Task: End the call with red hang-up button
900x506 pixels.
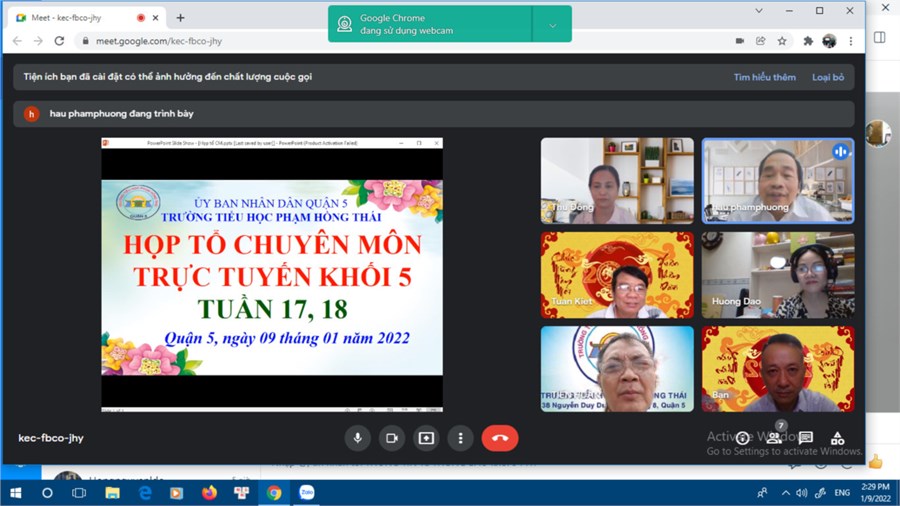Action: pos(500,438)
